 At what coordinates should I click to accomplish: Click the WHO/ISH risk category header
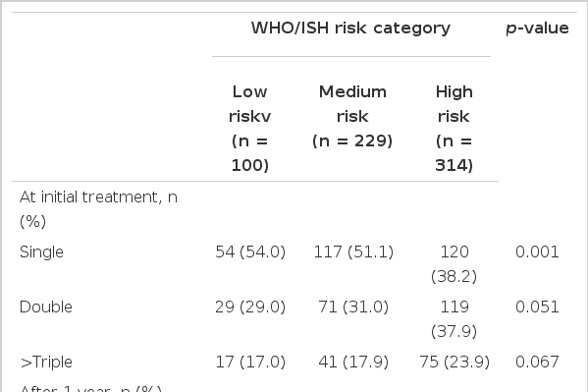pyautogui.click(x=350, y=28)
